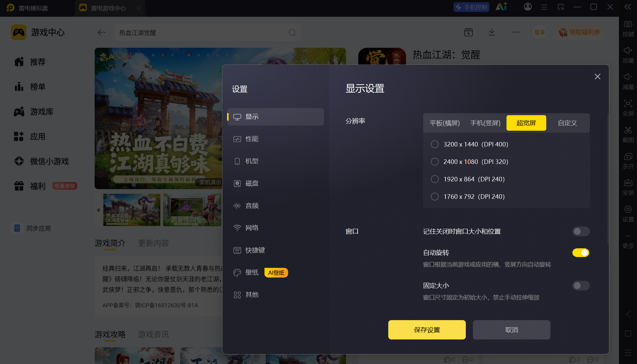
Task: Open 应用 in game center sidebar
Action: tap(30, 136)
